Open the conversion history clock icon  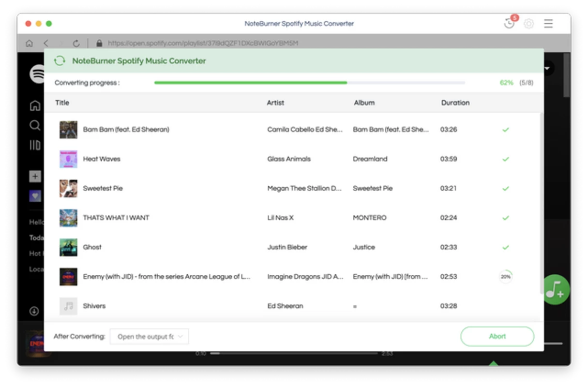[509, 23]
